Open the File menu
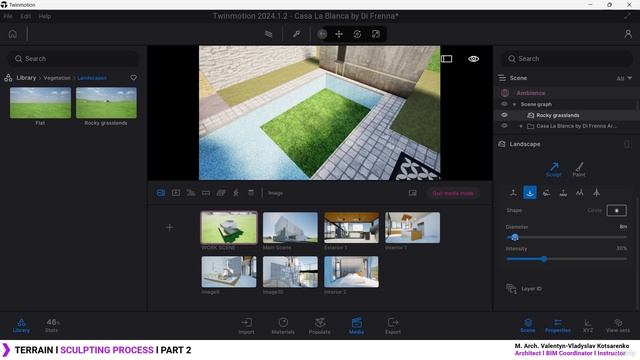 [8, 16]
